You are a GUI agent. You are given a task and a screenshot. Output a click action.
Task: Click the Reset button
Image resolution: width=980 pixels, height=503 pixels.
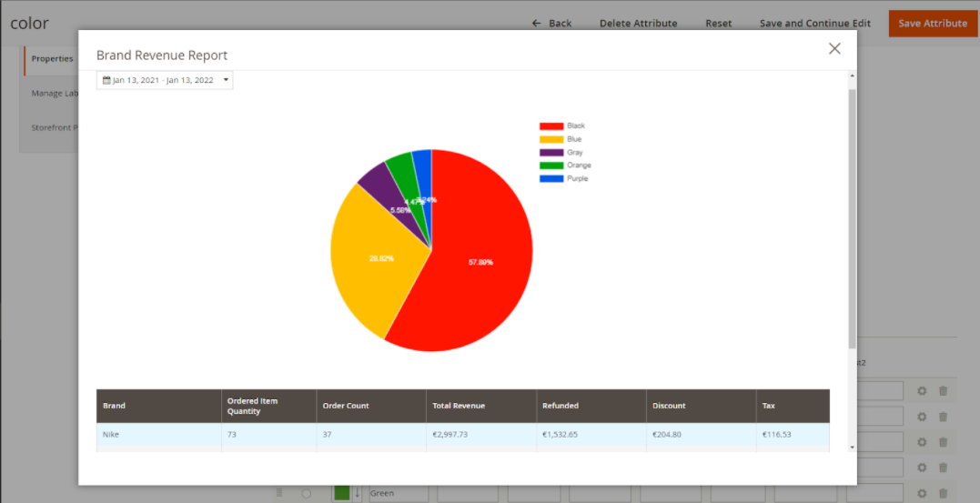[718, 24]
